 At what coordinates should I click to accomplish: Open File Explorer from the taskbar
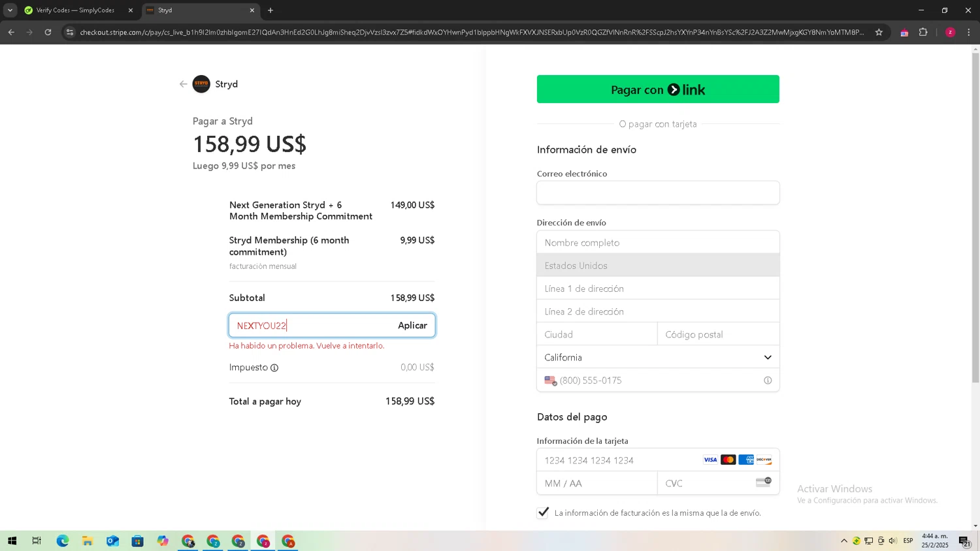point(87,541)
